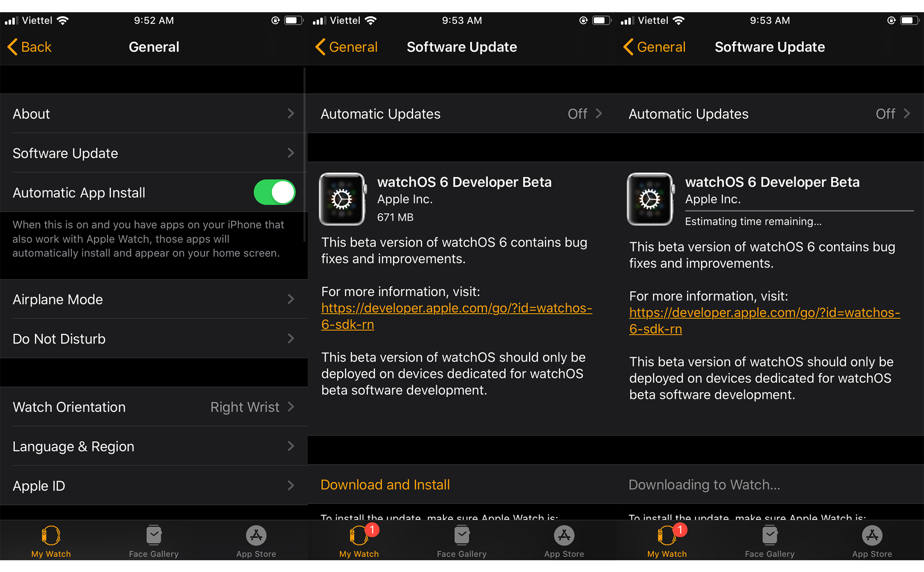Go back to General from right Software Update screen

[655, 47]
